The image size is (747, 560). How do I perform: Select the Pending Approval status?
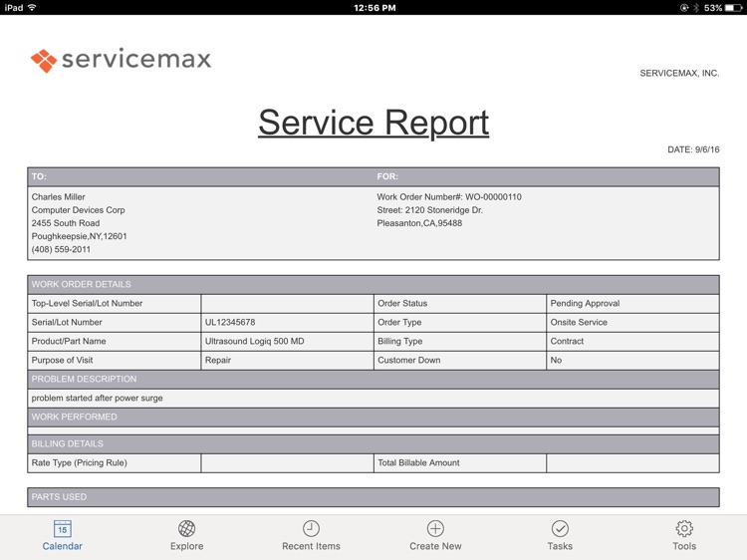coord(585,303)
